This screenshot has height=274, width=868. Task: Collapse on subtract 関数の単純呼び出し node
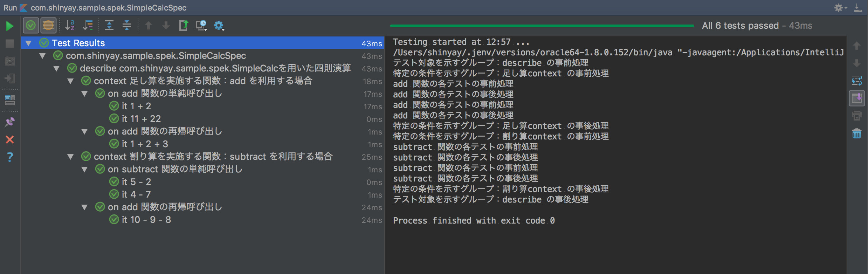coord(85,169)
